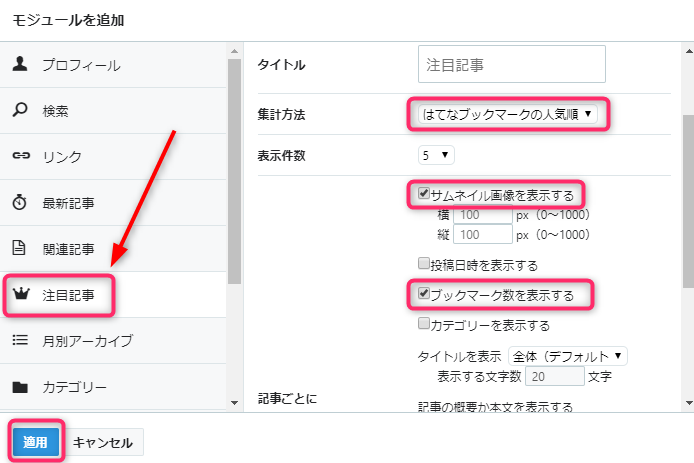Image resolution: width=694 pixels, height=463 pixels.
Task: Open 集計方法 dropdown
Action: [x=507, y=114]
